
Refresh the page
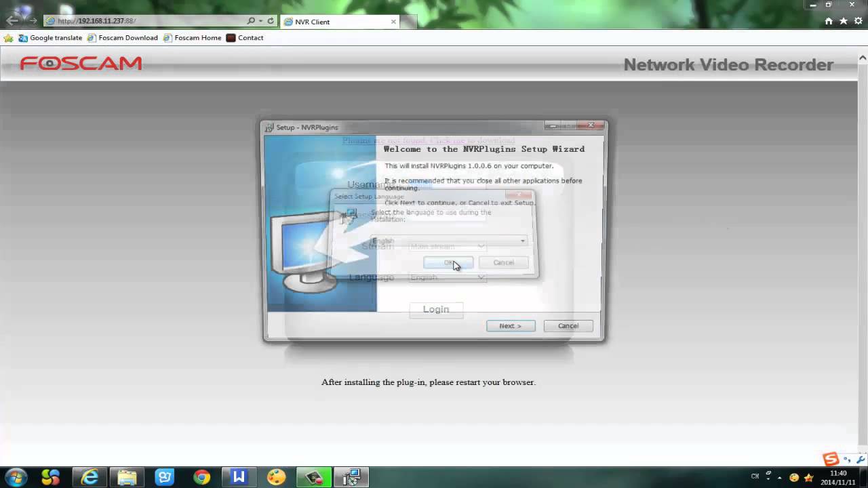[x=271, y=21]
